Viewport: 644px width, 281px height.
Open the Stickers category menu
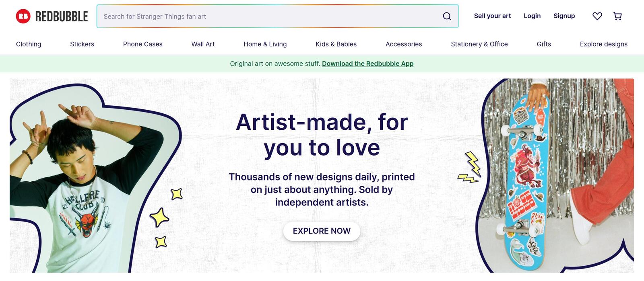[x=82, y=44]
